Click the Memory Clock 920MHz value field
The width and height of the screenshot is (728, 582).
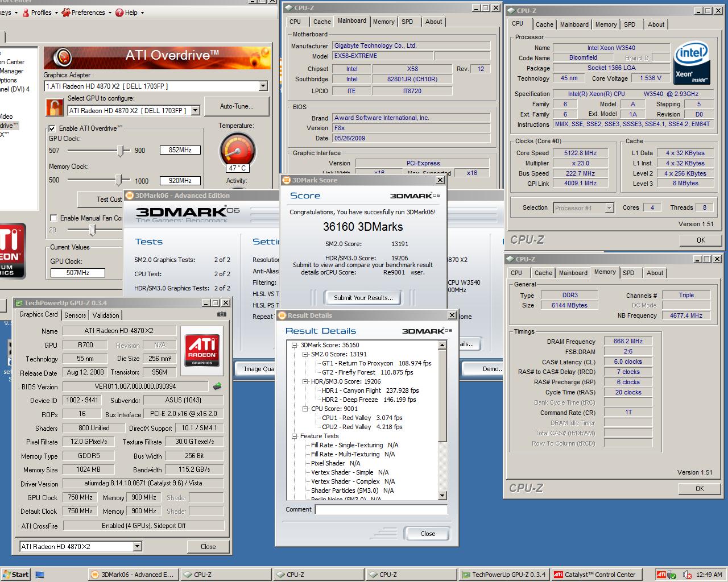click(x=180, y=181)
